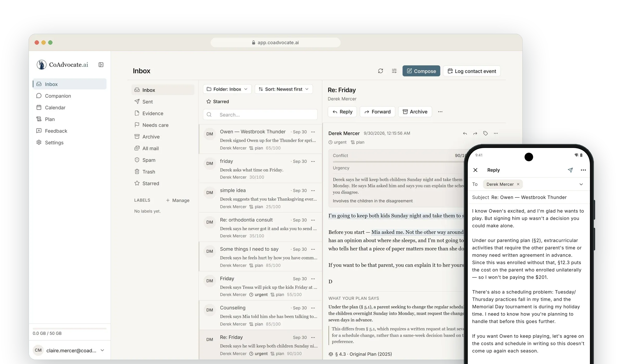This screenshot has width=624, height=364.
Task: Open options for 'Owen — Westbrook Thunder' row
Action: (x=313, y=132)
